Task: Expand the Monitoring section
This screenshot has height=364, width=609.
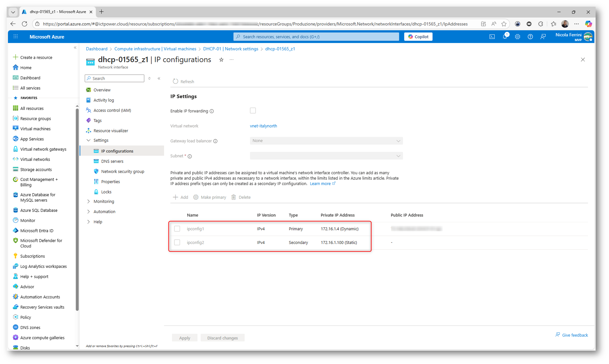Action: click(x=103, y=201)
